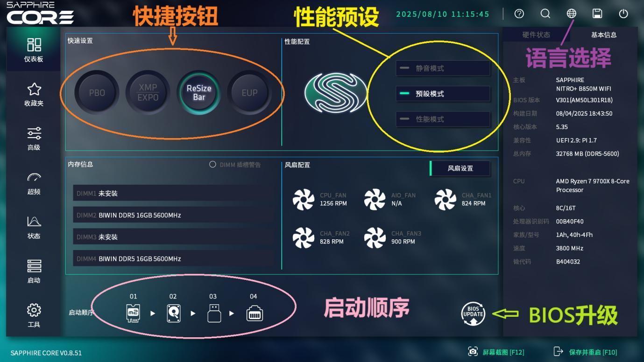This screenshot has width=644, height=362.
Task: Select the network boot device icon
Action: click(255, 313)
